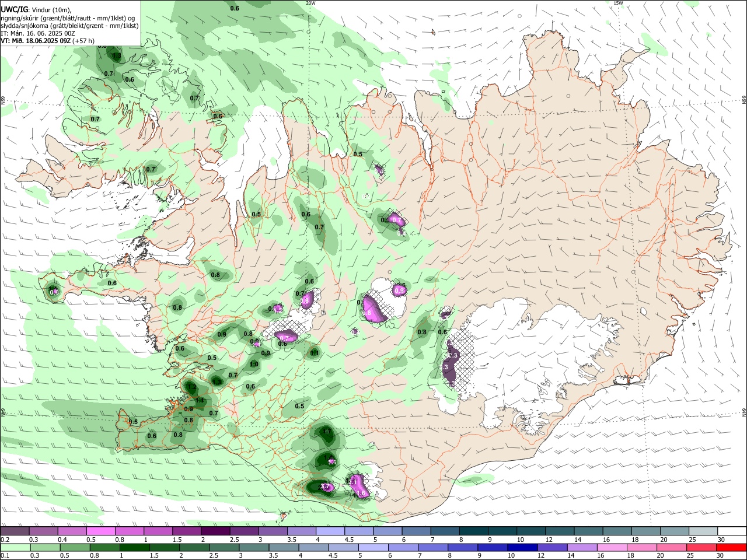Image resolution: width=747 pixels, height=560 pixels.
Task: Click the dark teal 8–9 snow legend swatch
Action: 474,531
